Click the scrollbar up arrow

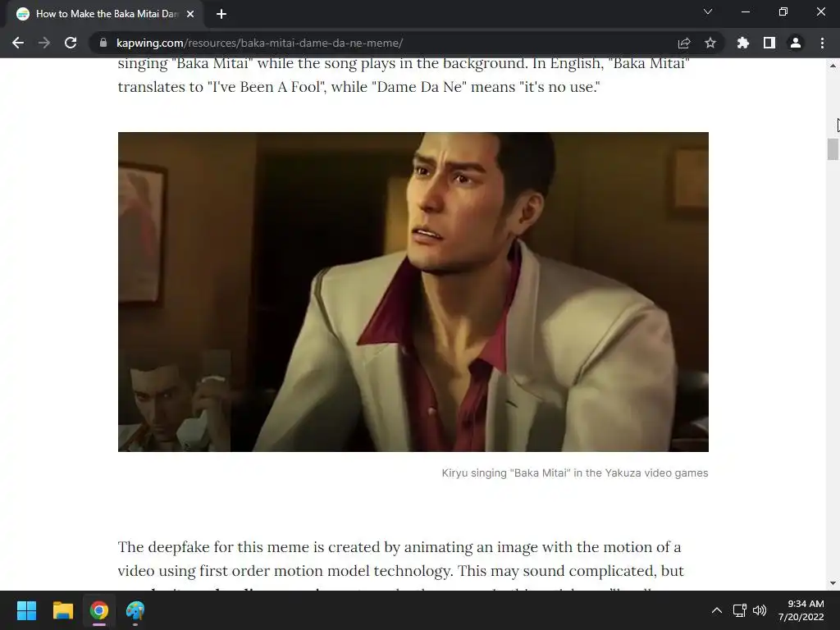pyautogui.click(x=833, y=66)
